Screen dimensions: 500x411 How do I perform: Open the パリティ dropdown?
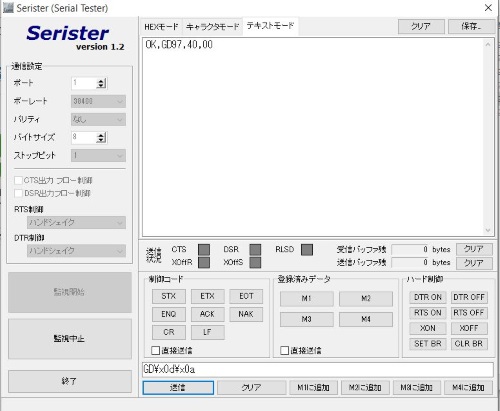click(98, 119)
